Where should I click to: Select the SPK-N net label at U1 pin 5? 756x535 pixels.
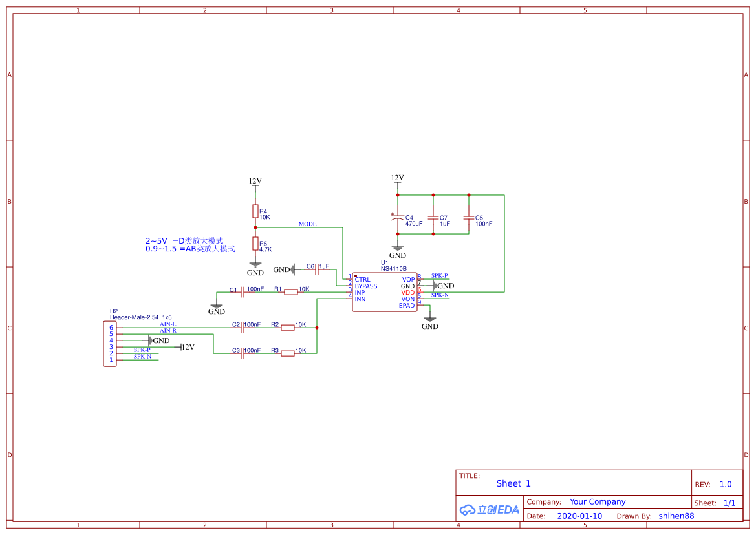(440, 295)
